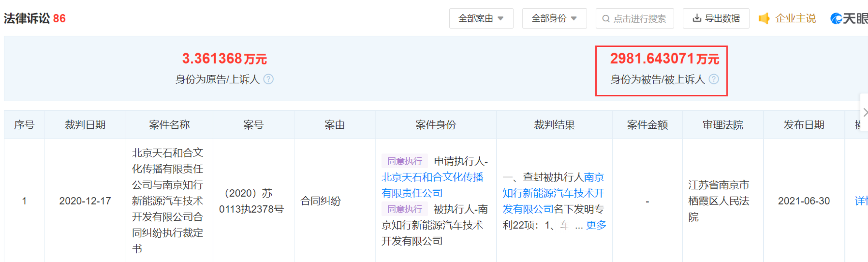This screenshot has height=262, width=868.
Task: Click the 法律诉讼 section heading
Action: point(27,18)
